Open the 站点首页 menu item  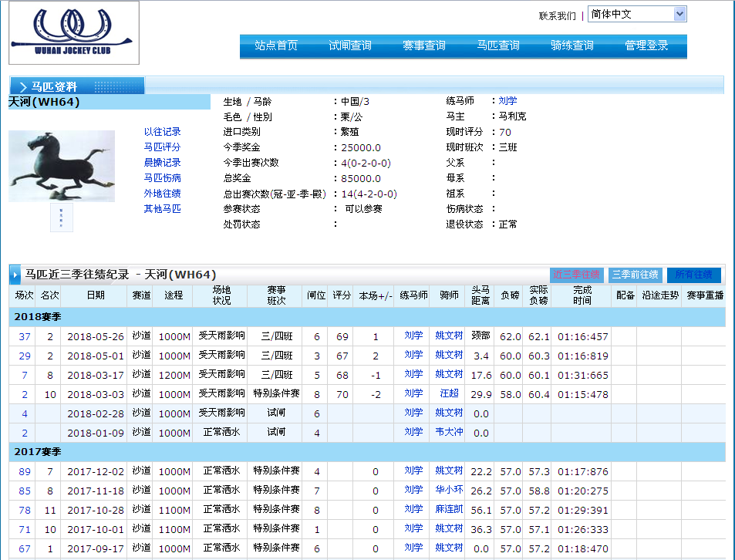[276, 46]
